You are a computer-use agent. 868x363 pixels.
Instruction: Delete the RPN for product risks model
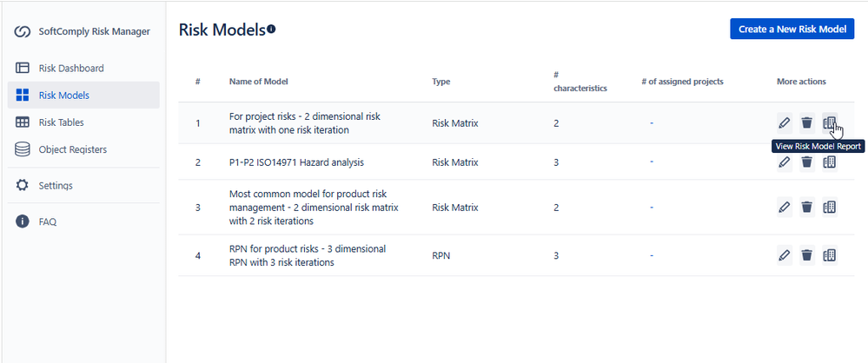coord(807,255)
